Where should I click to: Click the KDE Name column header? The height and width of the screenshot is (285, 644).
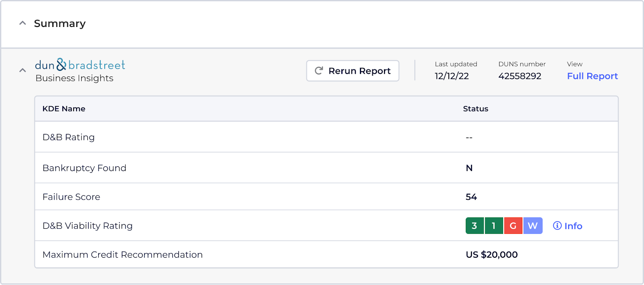(x=64, y=109)
